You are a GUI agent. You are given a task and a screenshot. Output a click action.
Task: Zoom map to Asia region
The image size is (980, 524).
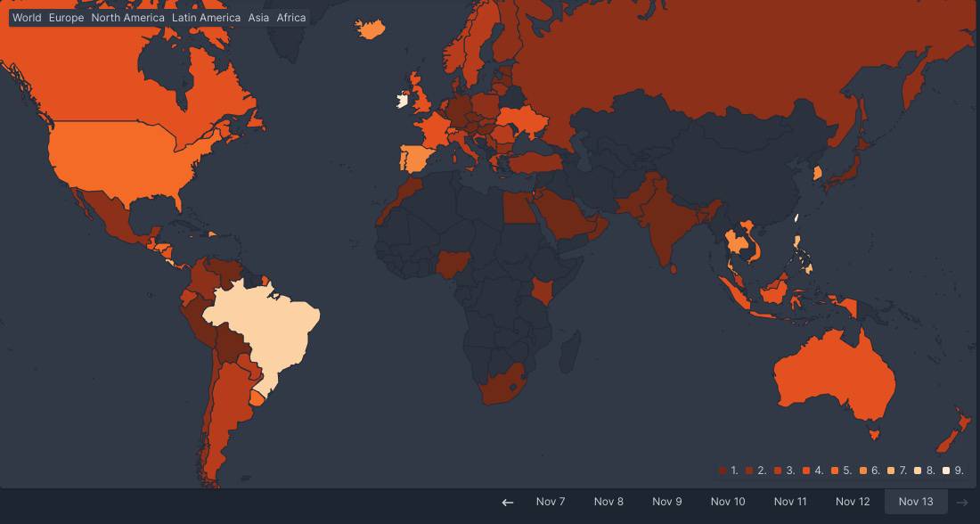click(258, 18)
